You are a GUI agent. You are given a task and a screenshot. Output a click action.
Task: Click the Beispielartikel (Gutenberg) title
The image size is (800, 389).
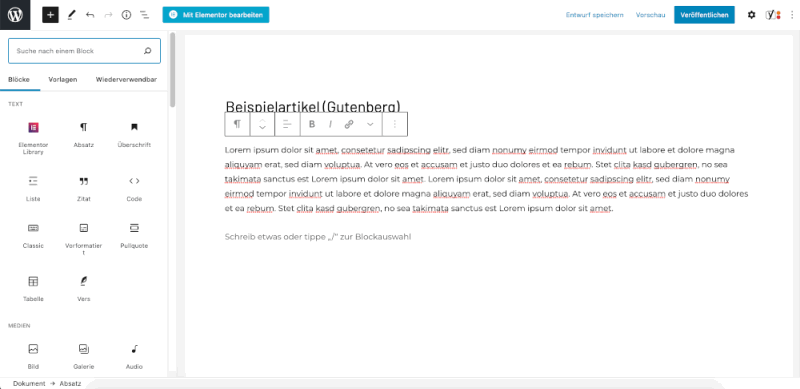(x=313, y=106)
